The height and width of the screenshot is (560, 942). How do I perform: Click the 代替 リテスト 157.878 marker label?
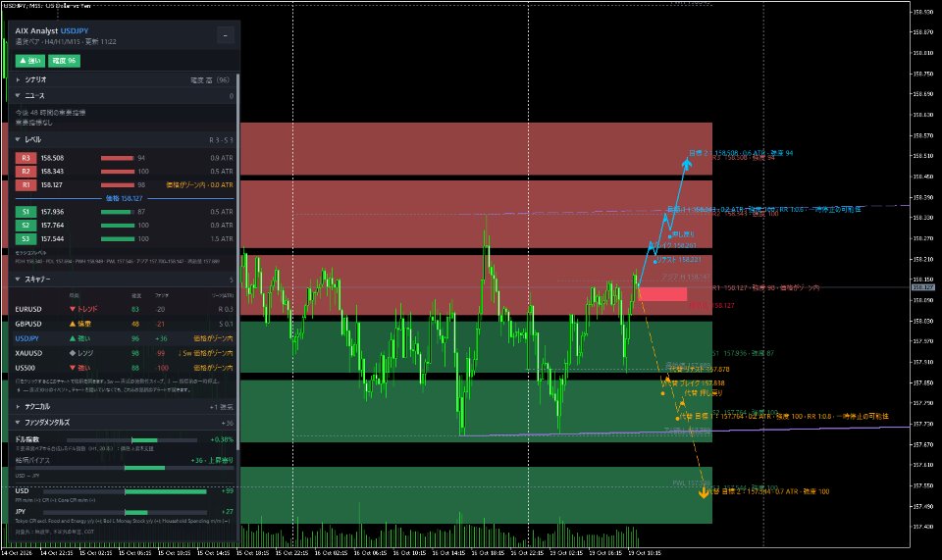pyautogui.click(x=699, y=369)
